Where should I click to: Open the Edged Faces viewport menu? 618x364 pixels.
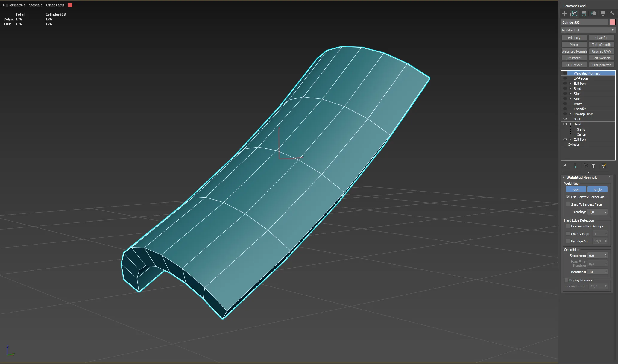[x=55, y=5]
